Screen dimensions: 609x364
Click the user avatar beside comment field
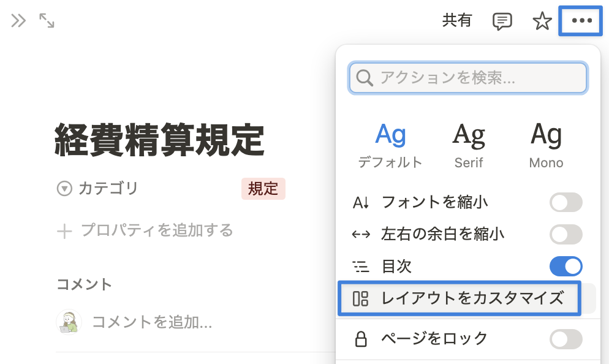pyautogui.click(x=69, y=322)
